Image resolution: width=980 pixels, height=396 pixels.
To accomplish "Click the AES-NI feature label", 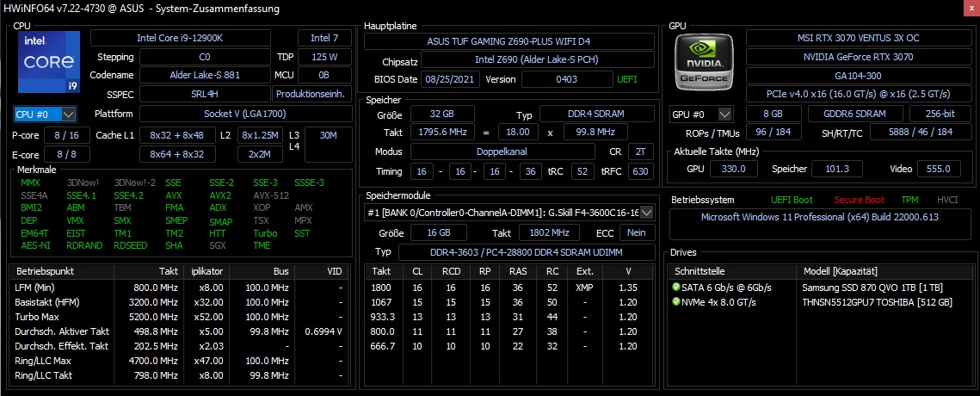I will [35, 245].
